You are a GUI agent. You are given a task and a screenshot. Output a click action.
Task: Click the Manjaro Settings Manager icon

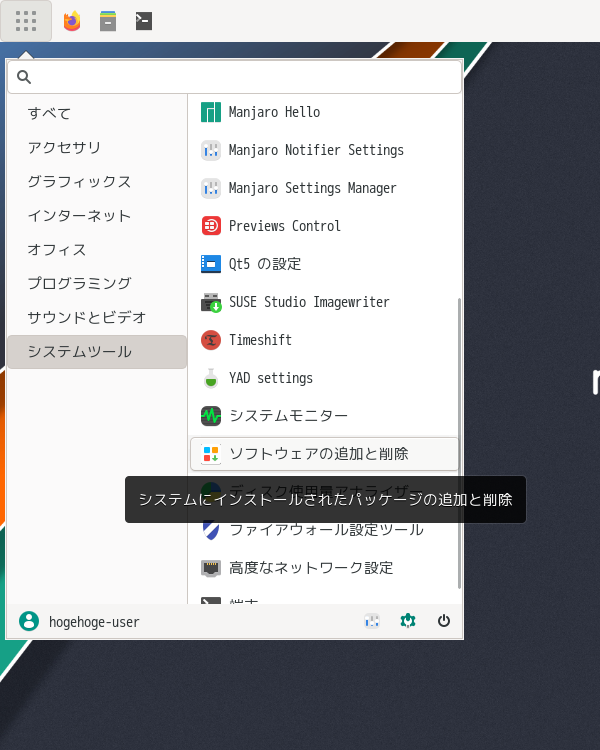tap(211, 188)
